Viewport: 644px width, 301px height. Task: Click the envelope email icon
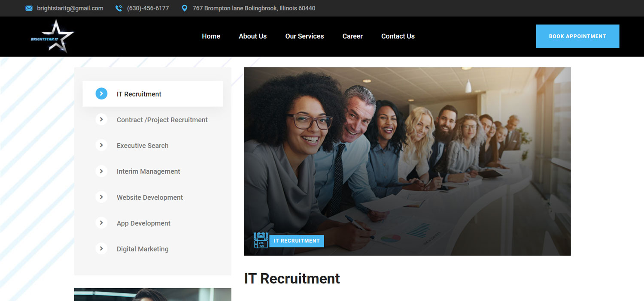[29, 8]
